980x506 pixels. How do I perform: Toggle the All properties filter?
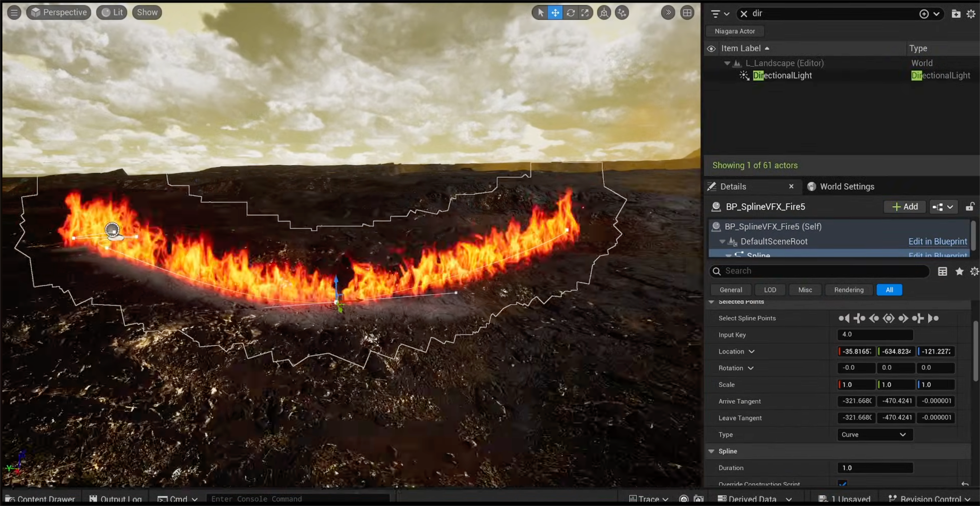[889, 290]
